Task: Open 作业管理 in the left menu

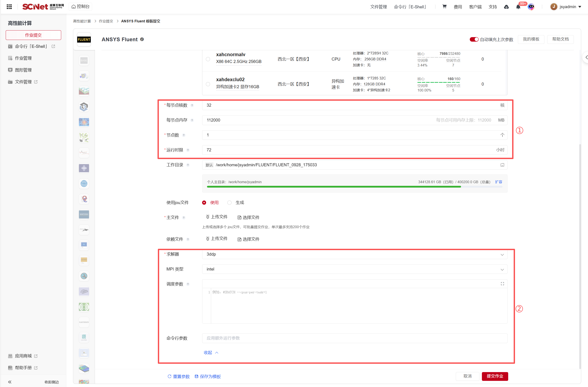Action: [x=23, y=58]
